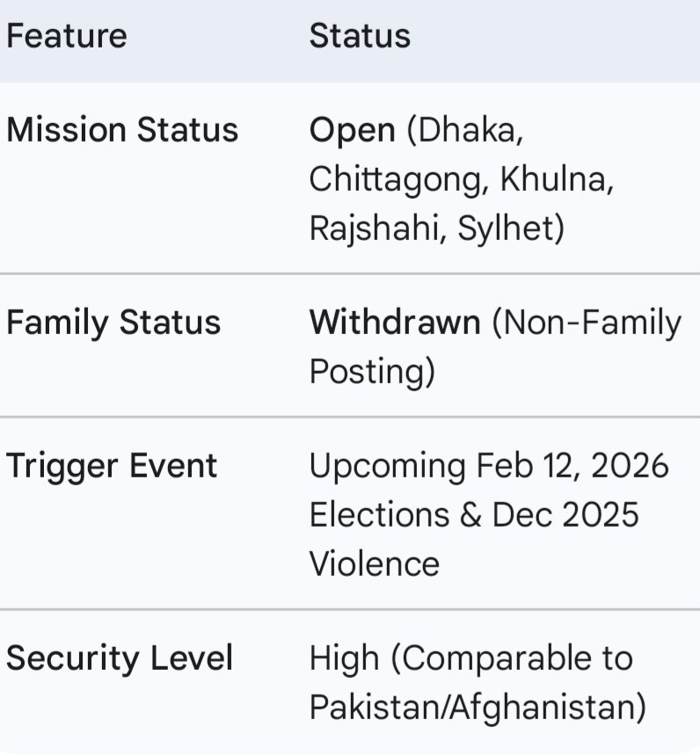
Task: Select the Family Status row label
Action: (x=113, y=323)
